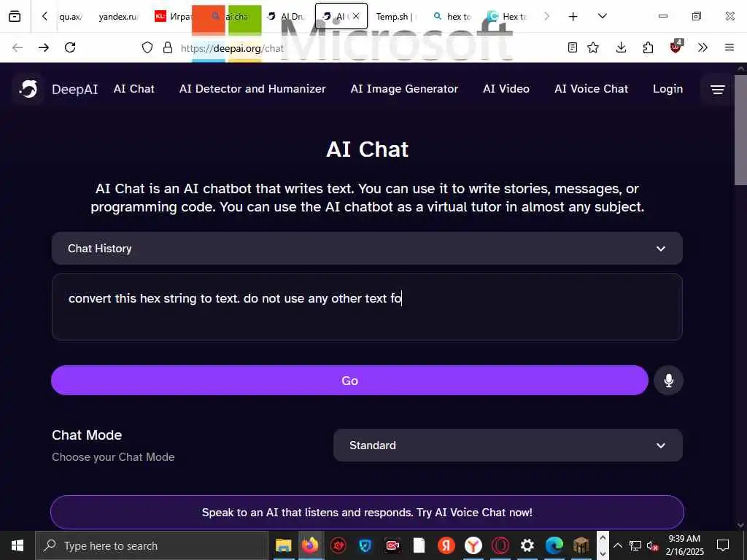Click the muted volume tray icon
Image resolution: width=747 pixels, height=560 pixels.
(652, 545)
